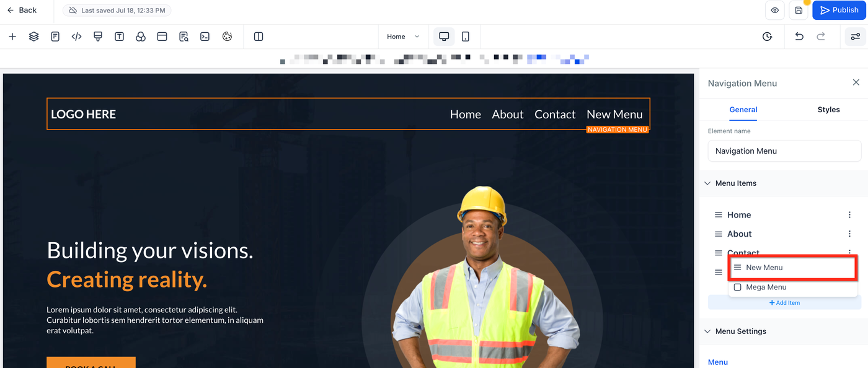
Task: Open the paint brush theme icon
Action: pyautogui.click(x=98, y=37)
